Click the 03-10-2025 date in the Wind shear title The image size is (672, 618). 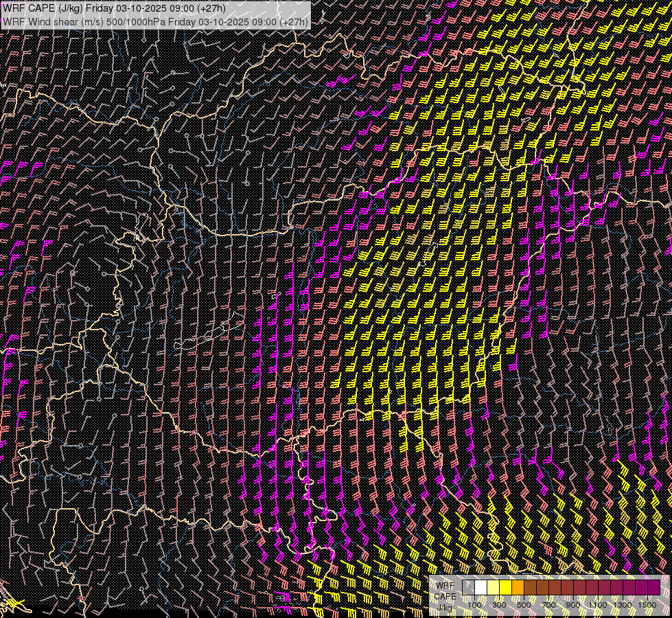pos(223,21)
